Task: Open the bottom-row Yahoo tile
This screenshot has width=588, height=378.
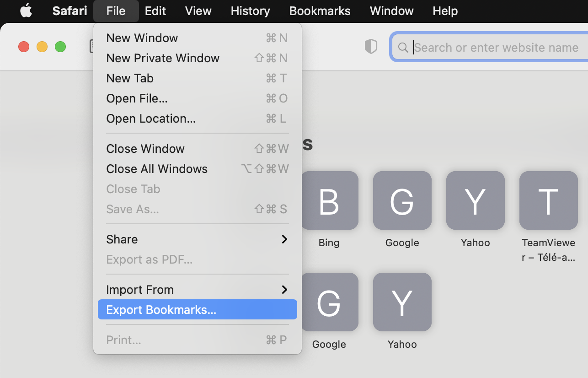Action: (402, 302)
